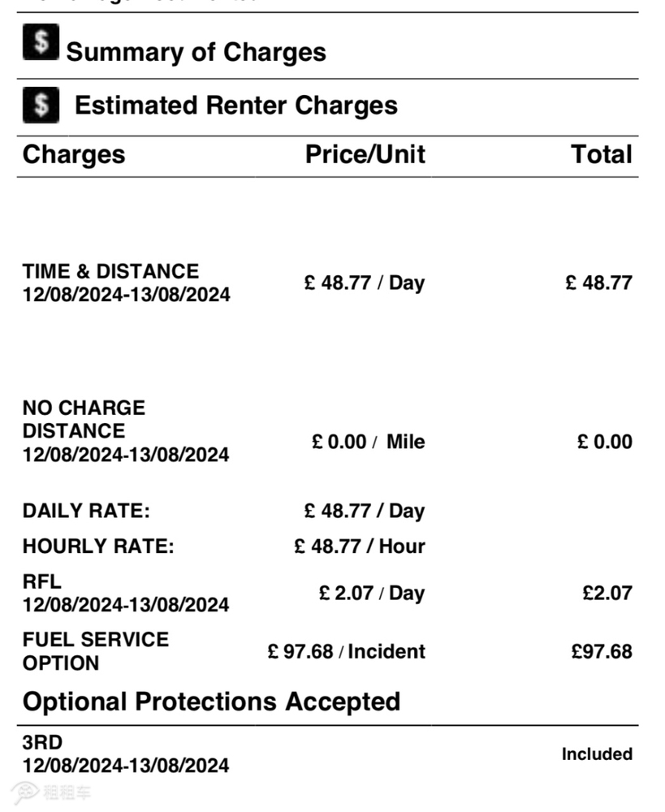Click the £2.07 RFL total
This screenshot has width=665, height=812.
(x=607, y=593)
